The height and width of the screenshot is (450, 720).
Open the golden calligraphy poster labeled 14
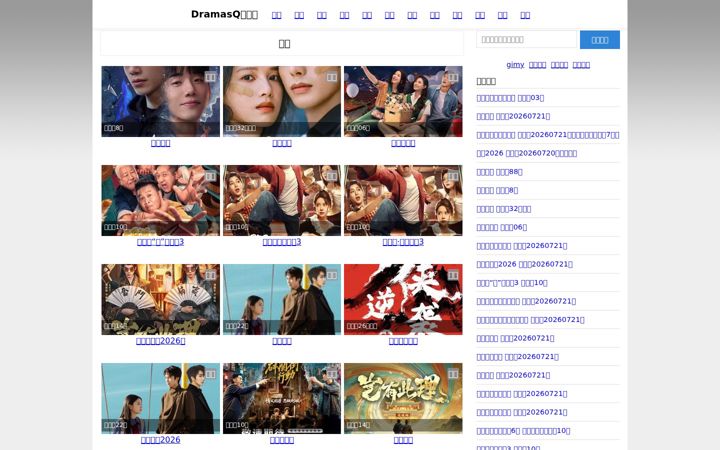(x=403, y=399)
